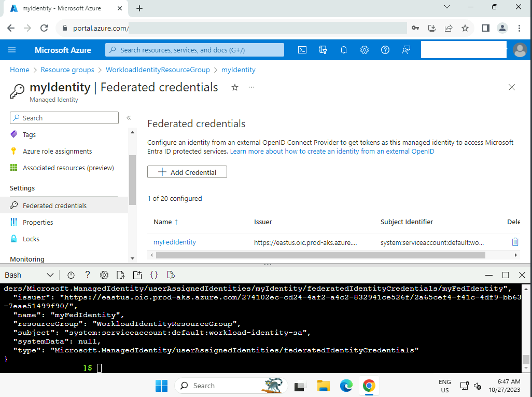The width and height of the screenshot is (532, 397).
Task: Click the Chrome back arrow
Action: pos(11,28)
